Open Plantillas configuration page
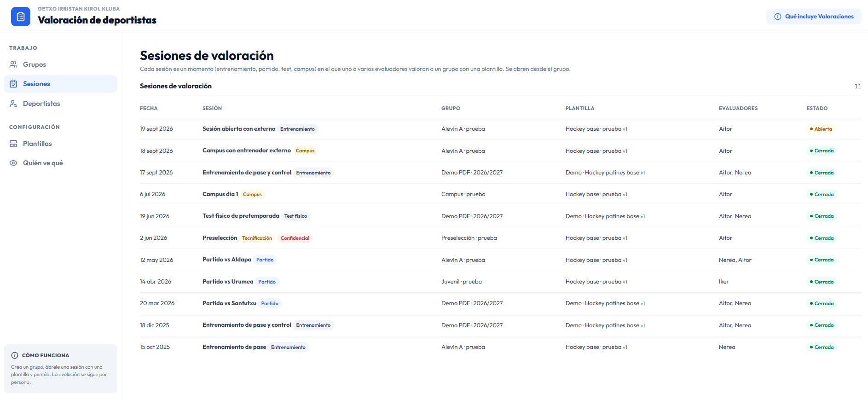The width and height of the screenshot is (868, 400). pyautogui.click(x=60, y=144)
